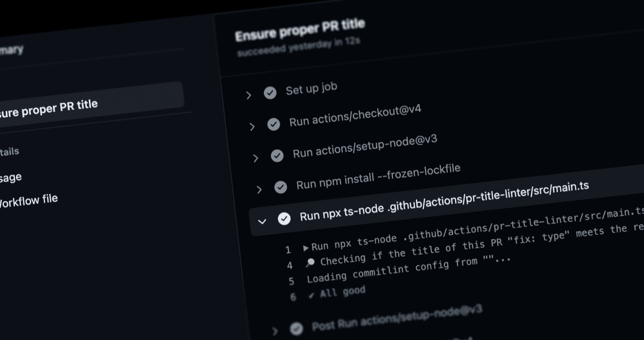Expand the npm install --frozen-lockfile step
644x340 pixels.
tap(259, 189)
